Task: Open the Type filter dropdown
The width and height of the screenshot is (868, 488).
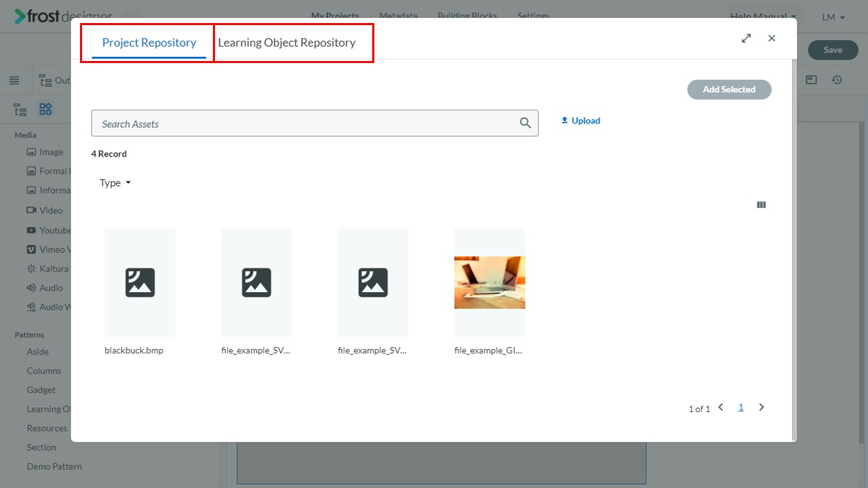Action: tap(115, 183)
